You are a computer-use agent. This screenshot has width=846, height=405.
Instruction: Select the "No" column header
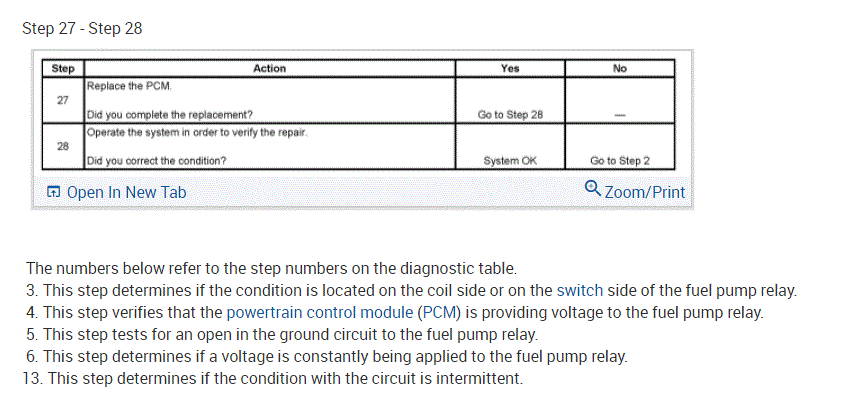pyautogui.click(x=619, y=68)
